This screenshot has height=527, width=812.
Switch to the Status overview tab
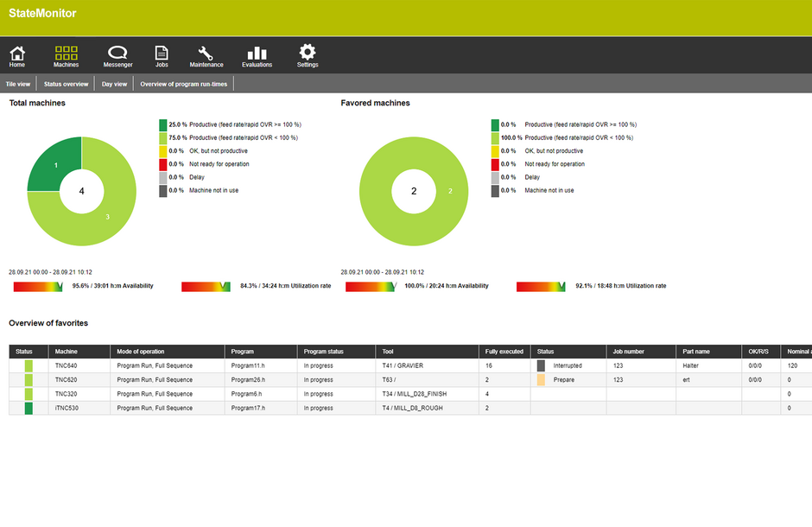click(x=65, y=83)
